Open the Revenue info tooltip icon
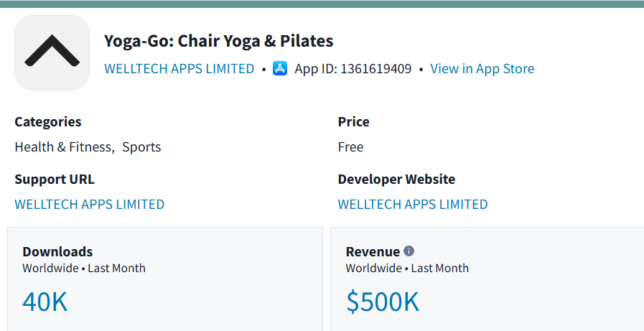Viewport: 644px width, 331px height. click(x=409, y=251)
